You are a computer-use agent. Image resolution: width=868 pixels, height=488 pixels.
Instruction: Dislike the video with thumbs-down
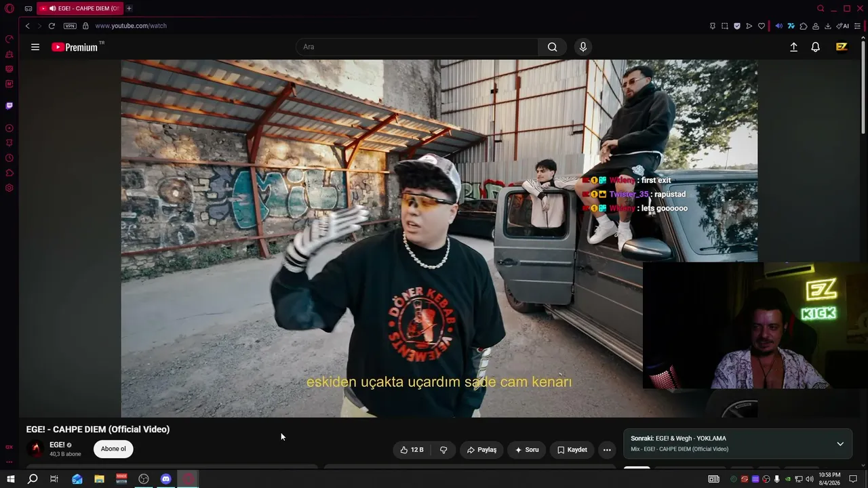(443, 449)
